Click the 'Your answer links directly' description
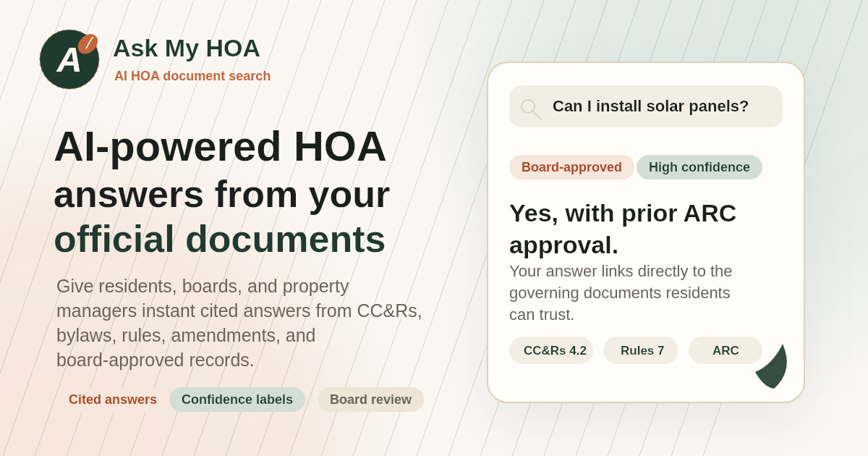This screenshot has width=868, height=456. pyautogui.click(x=621, y=292)
